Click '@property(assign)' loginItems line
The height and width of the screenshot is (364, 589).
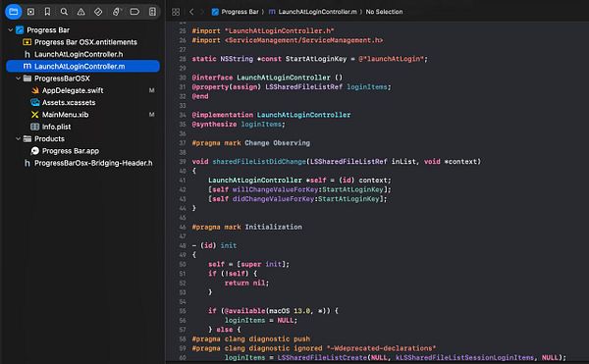coord(292,87)
